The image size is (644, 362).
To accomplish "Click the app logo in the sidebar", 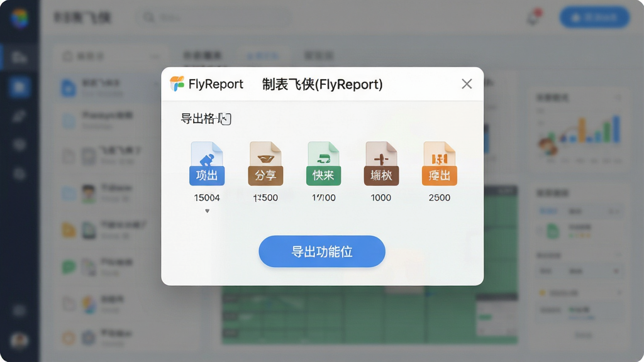I will (x=19, y=18).
